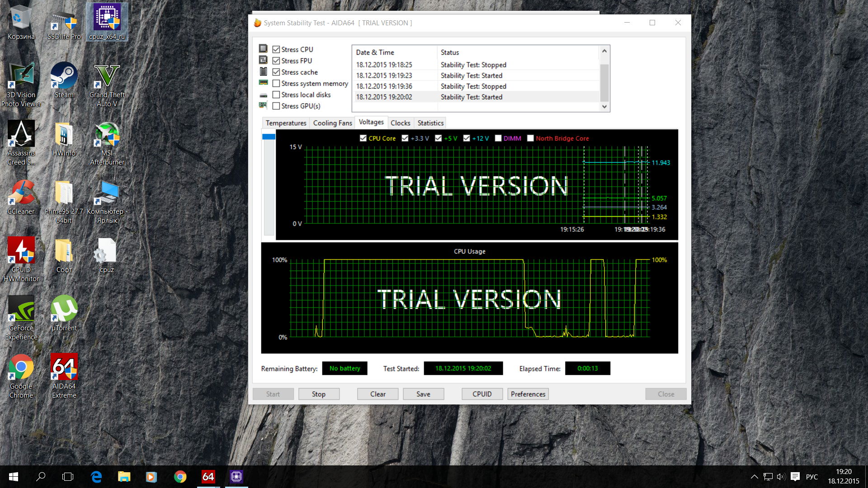Screen dimensions: 868x488
Task: Check the DIMM voltage graph checkbox
Action: point(498,139)
